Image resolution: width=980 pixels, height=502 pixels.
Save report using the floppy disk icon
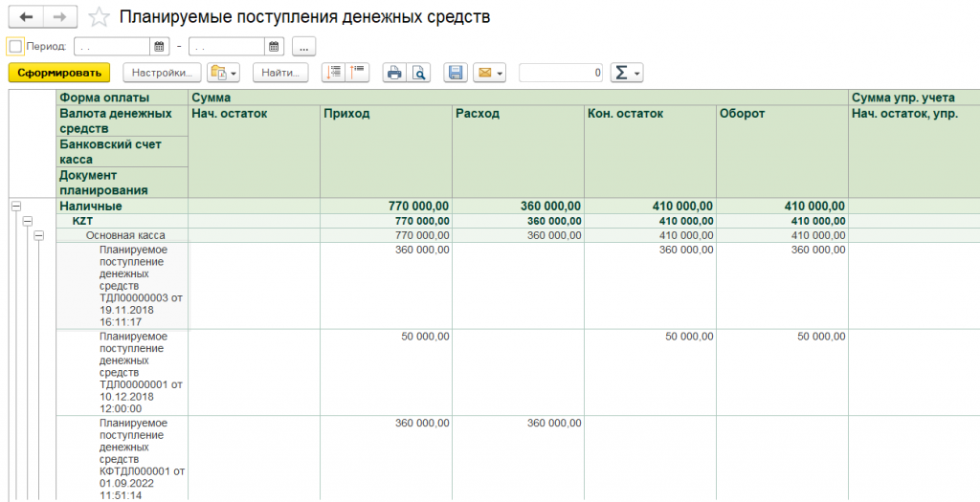pos(456,73)
